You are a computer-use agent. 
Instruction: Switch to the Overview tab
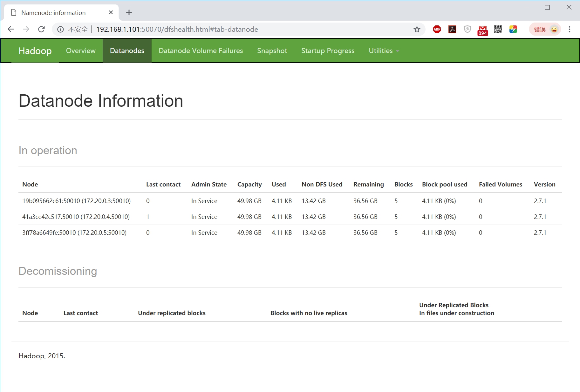(x=81, y=51)
